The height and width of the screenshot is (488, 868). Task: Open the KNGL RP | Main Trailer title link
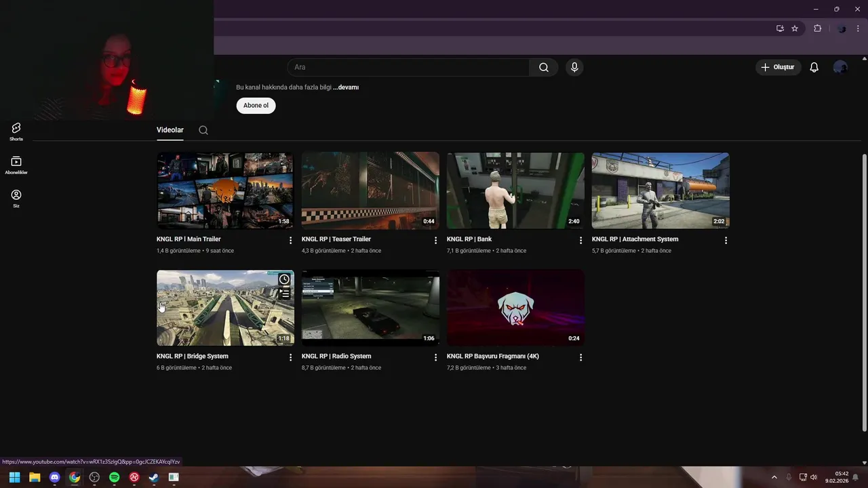click(x=189, y=239)
